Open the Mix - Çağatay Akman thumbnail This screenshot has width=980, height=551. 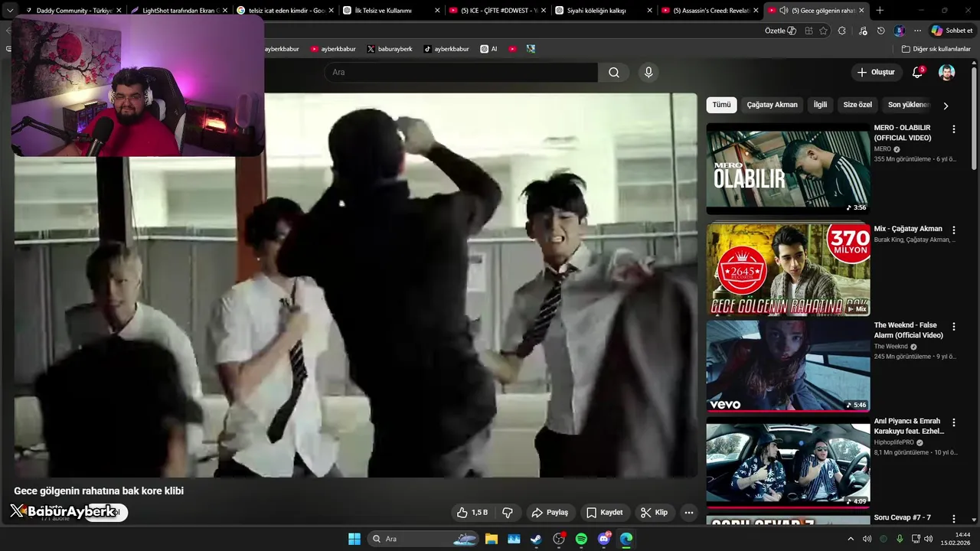(x=788, y=269)
